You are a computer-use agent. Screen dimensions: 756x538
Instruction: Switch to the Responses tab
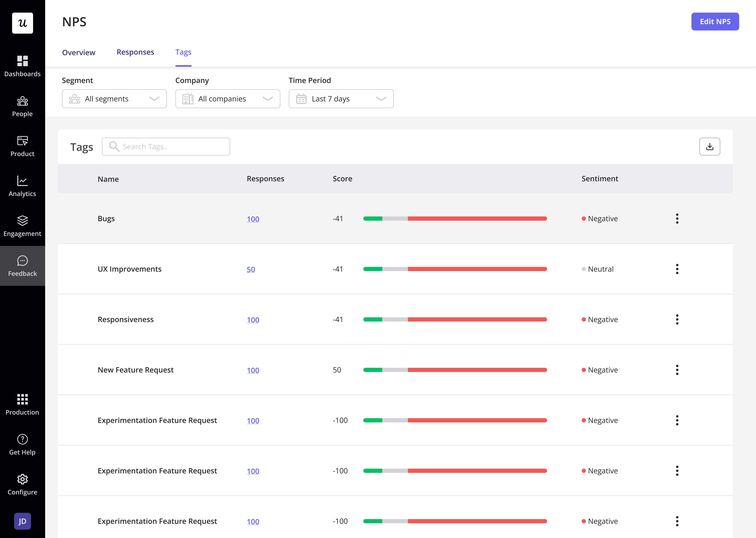click(x=135, y=52)
